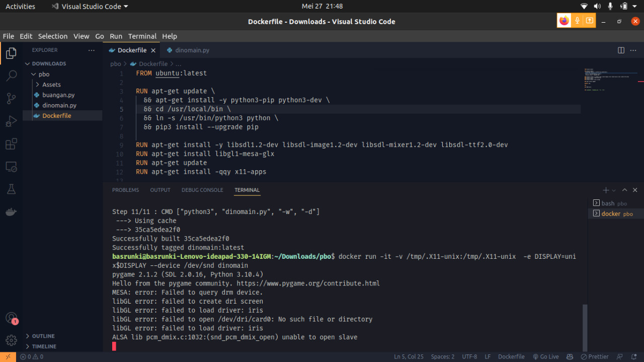Create a new terminal with plus icon
This screenshot has height=362, width=644.
pyautogui.click(x=606, y=190)
